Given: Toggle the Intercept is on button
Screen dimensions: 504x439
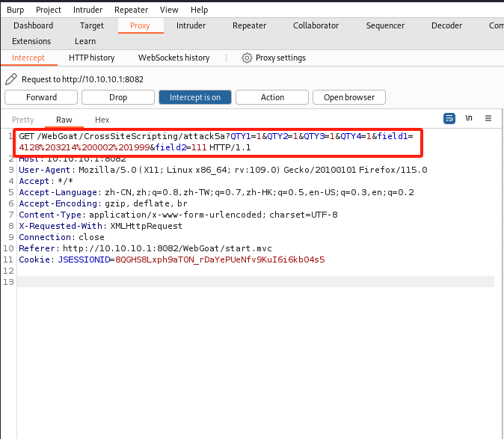Looking at the screenshot, I should pos(195,97).
